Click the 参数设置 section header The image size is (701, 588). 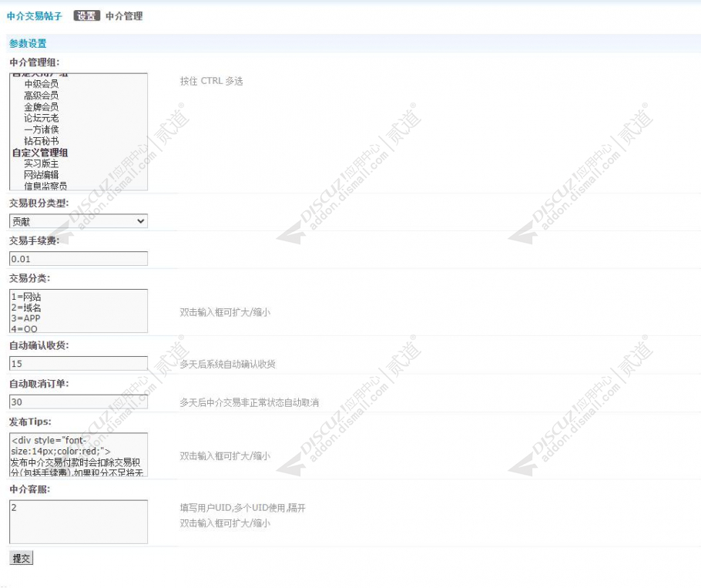28,43
